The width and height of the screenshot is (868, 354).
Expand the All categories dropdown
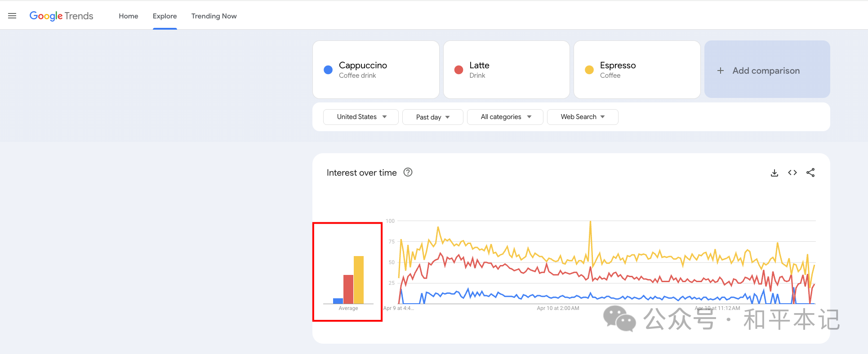[505, 117]
